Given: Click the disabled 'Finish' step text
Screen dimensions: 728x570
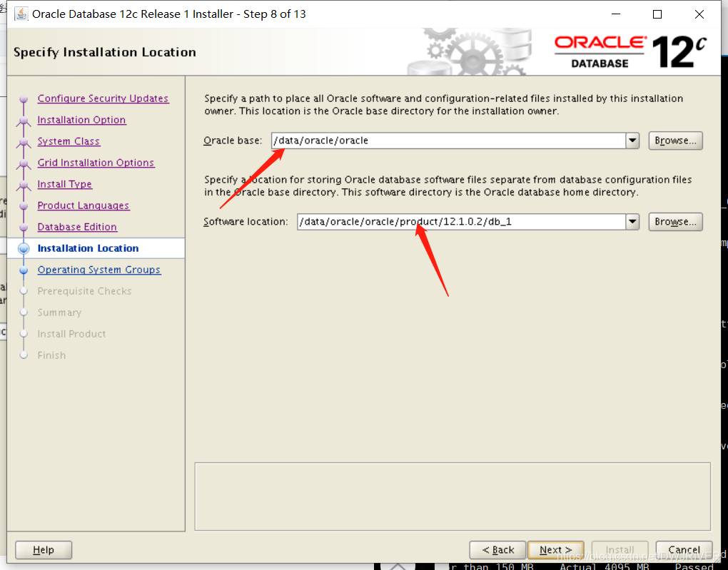Looking at the screenshot, I should click(51, 355).
